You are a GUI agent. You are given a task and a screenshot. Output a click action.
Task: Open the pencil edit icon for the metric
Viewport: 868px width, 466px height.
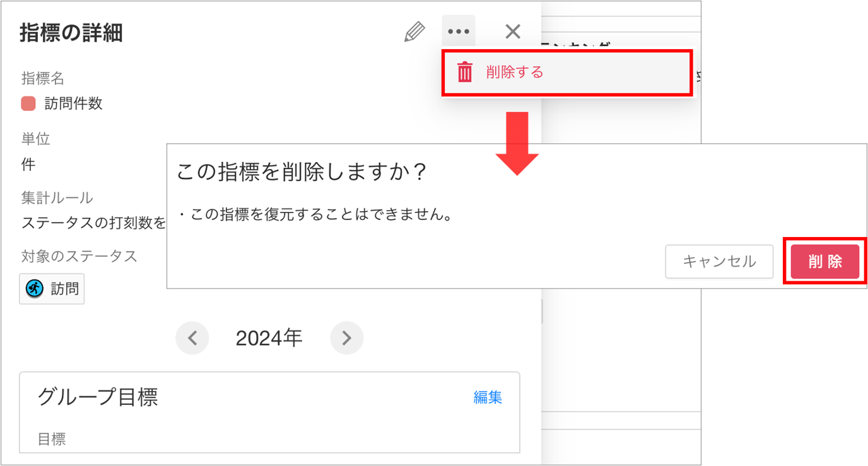click(414, 31)
